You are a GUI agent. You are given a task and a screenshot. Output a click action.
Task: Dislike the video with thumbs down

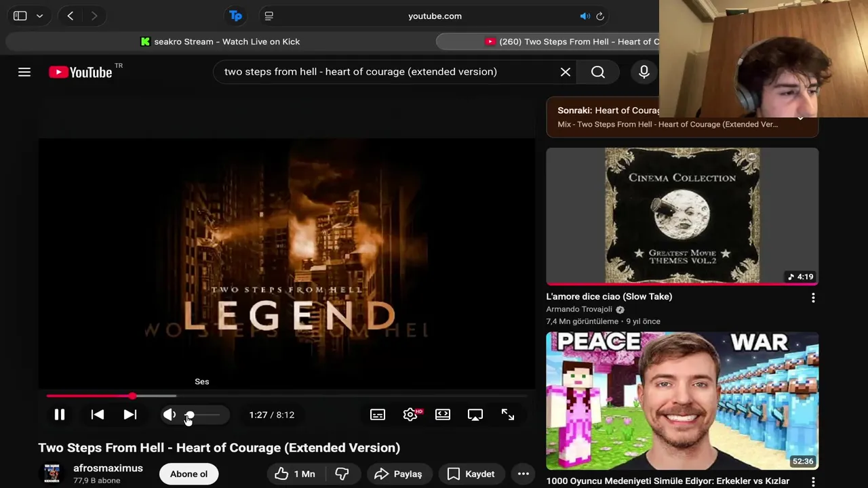(x=342, y=474)
